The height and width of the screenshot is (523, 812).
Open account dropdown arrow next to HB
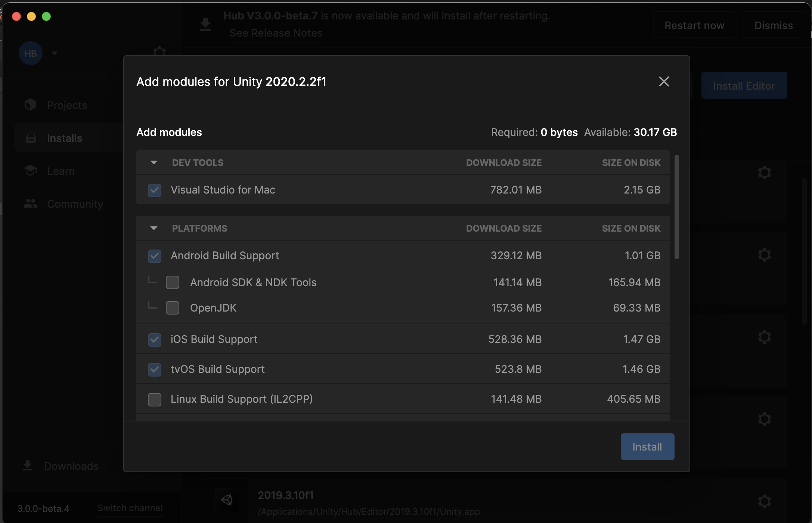55,53
